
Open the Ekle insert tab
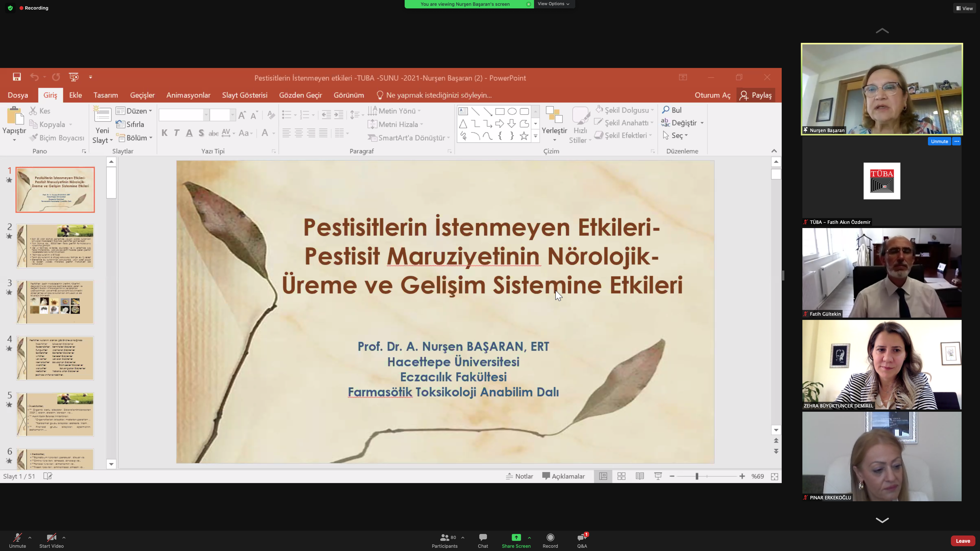pyautogui.click(x=75, y=95)
